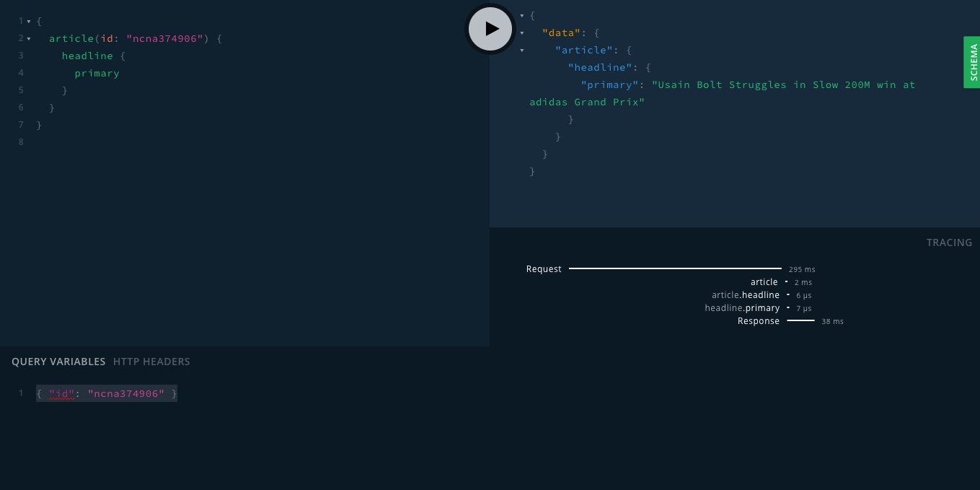This screenshot has height=490, width=980.
Task: Click the article span in the tracing panel
Action: [764, 281]
